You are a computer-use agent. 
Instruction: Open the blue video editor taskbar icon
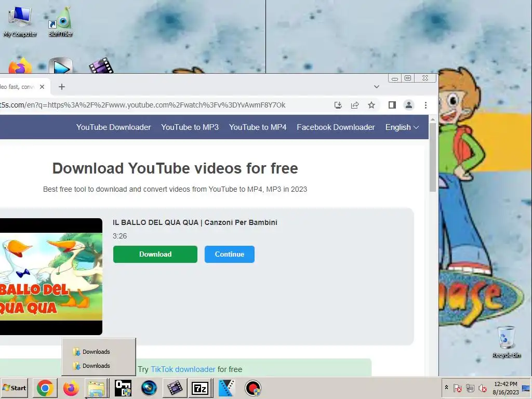[227, 388]
